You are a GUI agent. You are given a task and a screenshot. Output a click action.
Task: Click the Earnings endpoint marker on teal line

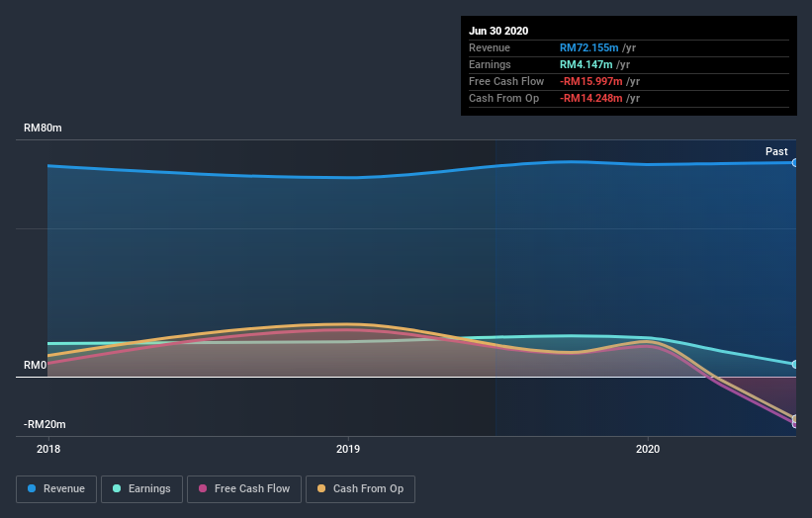[x=794, y=365]
